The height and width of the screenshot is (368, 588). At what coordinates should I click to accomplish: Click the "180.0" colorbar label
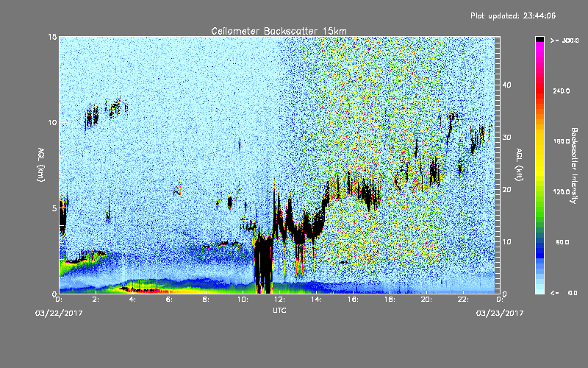(x=562, y=141)
